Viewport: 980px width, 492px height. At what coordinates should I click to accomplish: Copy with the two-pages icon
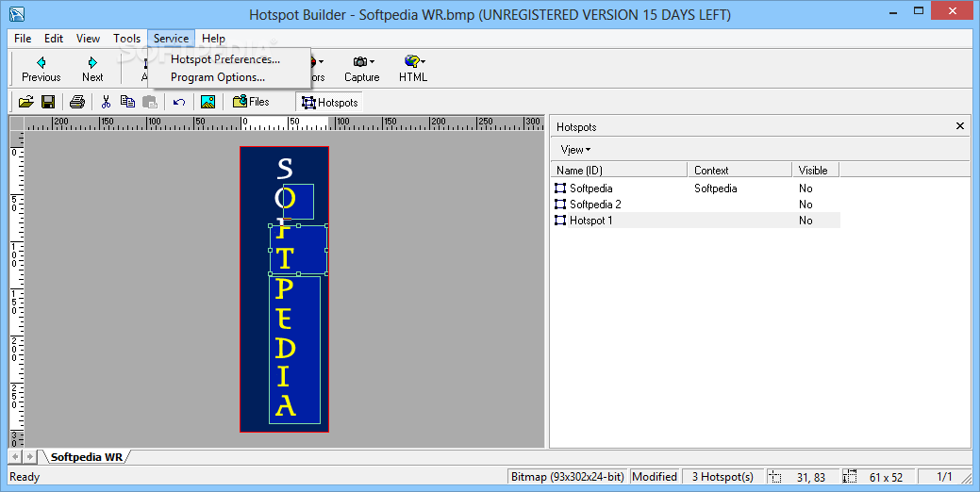tap(127, 102)
